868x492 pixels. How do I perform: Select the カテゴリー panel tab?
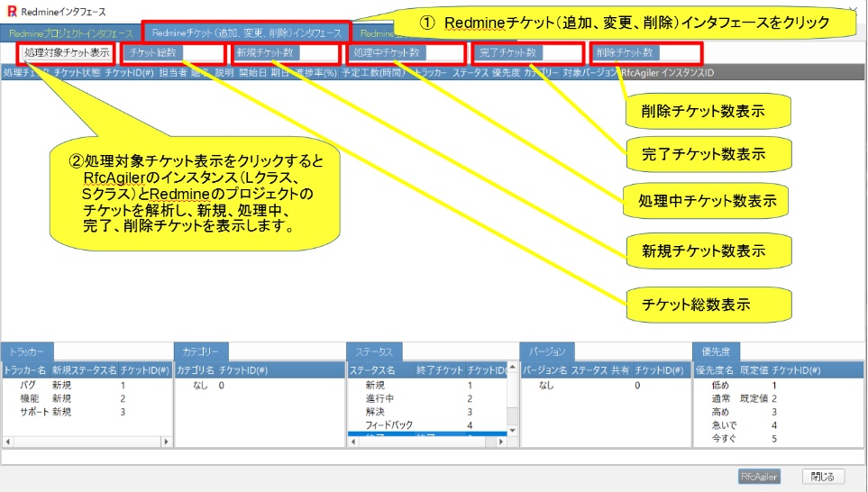coord(201,351)
